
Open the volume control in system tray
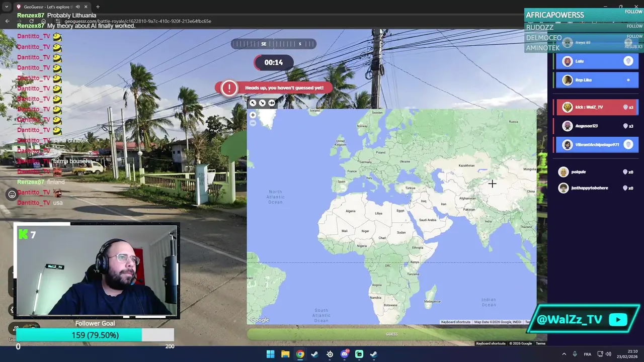(608, 354)
